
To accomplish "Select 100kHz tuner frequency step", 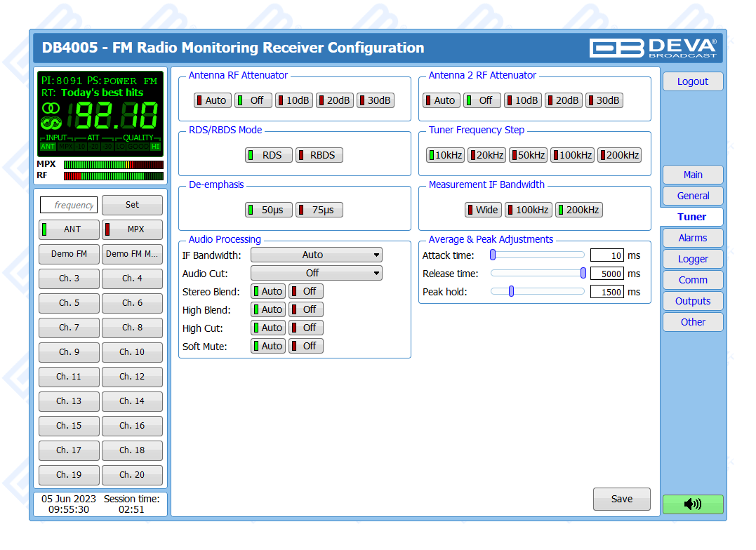I will [x=572, y=155].
